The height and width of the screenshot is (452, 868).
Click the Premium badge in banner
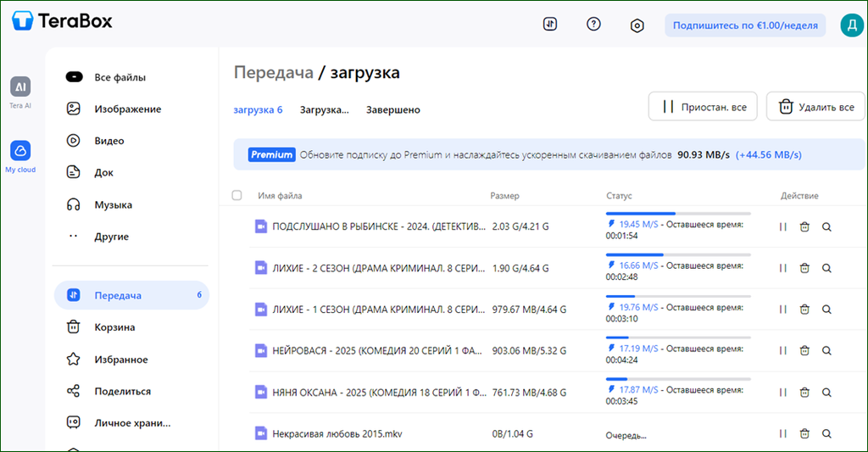(x=271, y=154)
